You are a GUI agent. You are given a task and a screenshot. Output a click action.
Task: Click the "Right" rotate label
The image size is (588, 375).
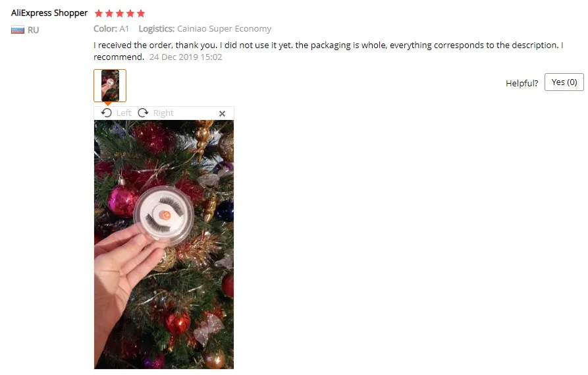tap(163, 113)
